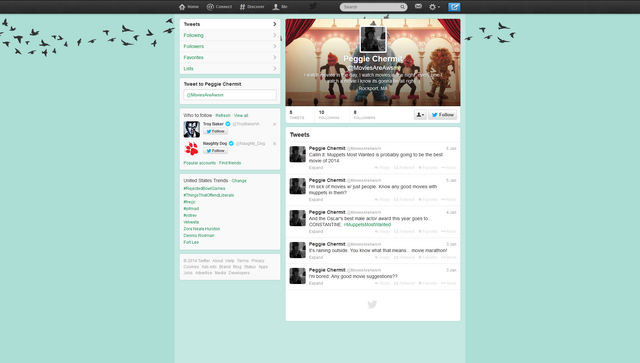Viewport: 640px width, 363px height.
Task: Open More options on "I'm bored" tweet
Action: tap(449, 283)
